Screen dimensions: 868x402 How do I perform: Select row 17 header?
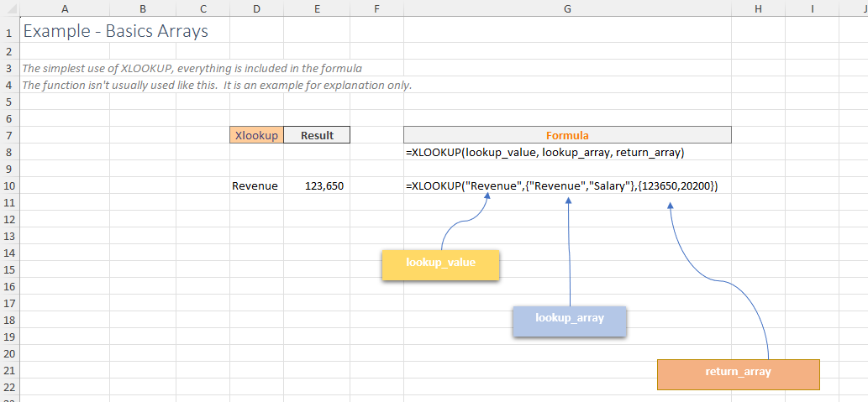point(9,304)
